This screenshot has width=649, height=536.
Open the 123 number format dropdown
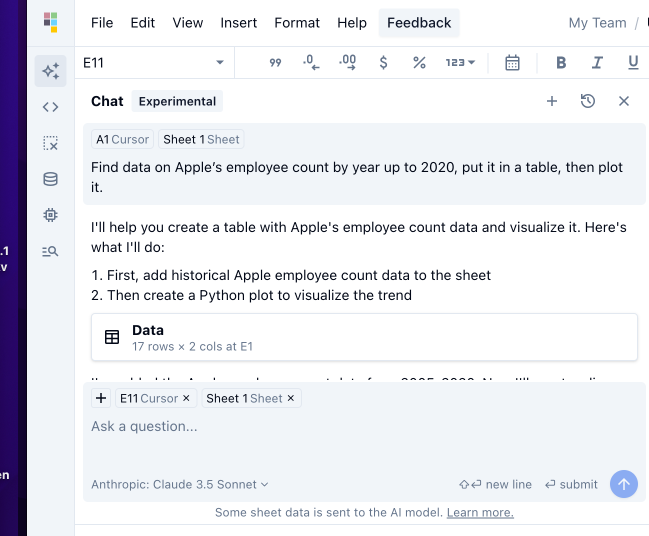coord(460,63)
